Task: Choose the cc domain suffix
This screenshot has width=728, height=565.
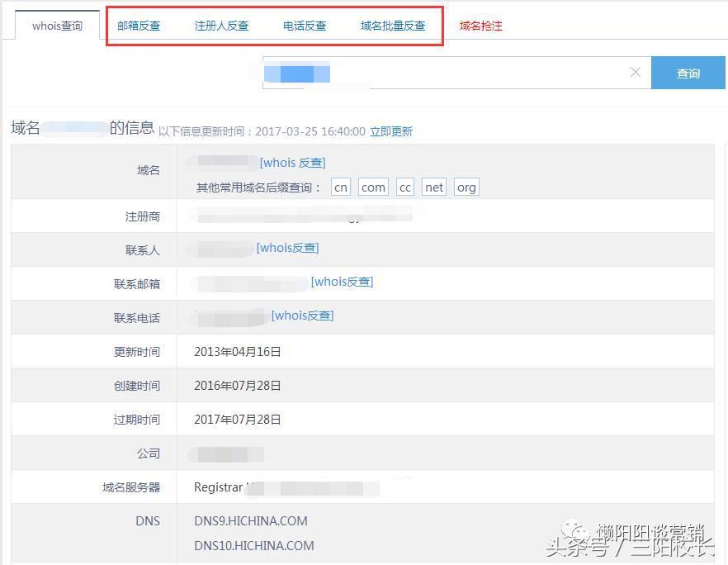Action: coord(404,188)
